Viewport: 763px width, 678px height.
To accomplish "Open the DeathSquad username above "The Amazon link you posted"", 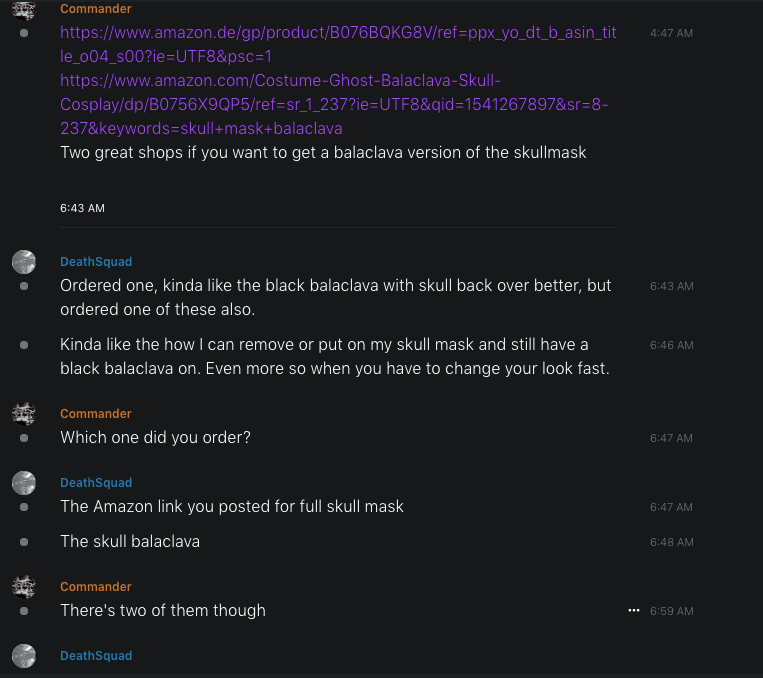I will click(x=96, y=483).
